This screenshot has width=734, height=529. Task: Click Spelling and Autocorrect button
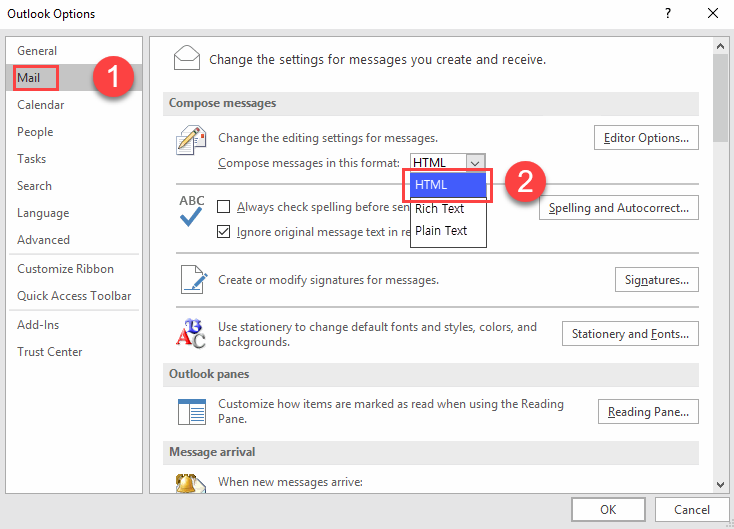pos(618,208)
